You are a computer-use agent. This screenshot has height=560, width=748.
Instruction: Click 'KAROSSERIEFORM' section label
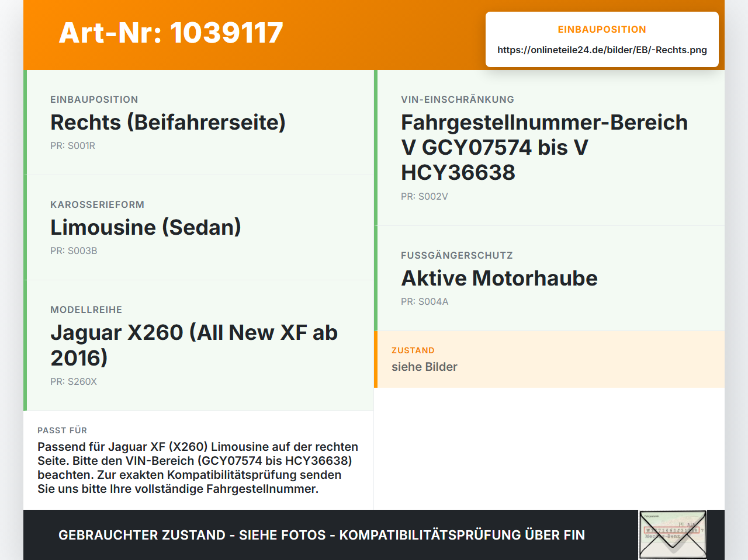coord(97,204)
